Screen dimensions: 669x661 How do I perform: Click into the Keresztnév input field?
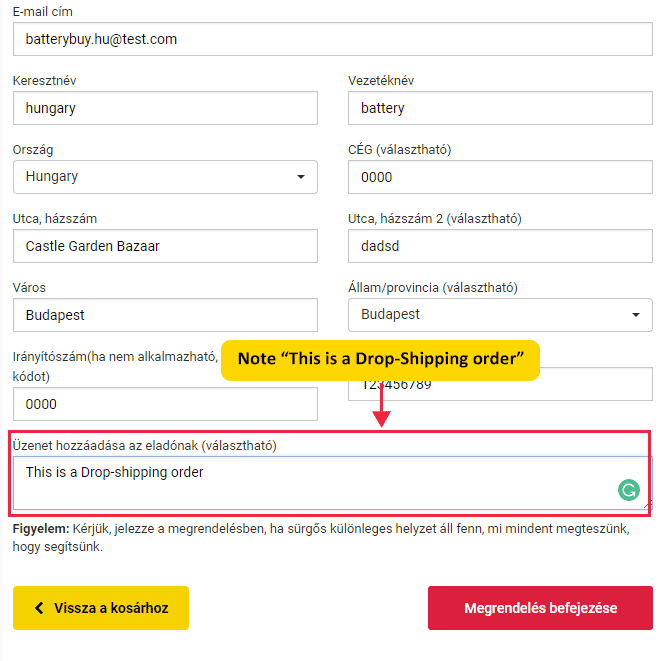click(x=165, y=108)
